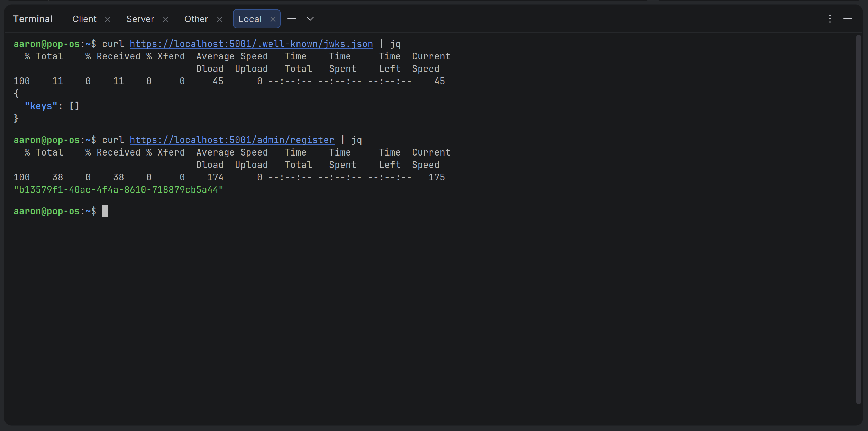Add a new terminal session tab
This screenshot has height=431, width=868.
(292, 19)
